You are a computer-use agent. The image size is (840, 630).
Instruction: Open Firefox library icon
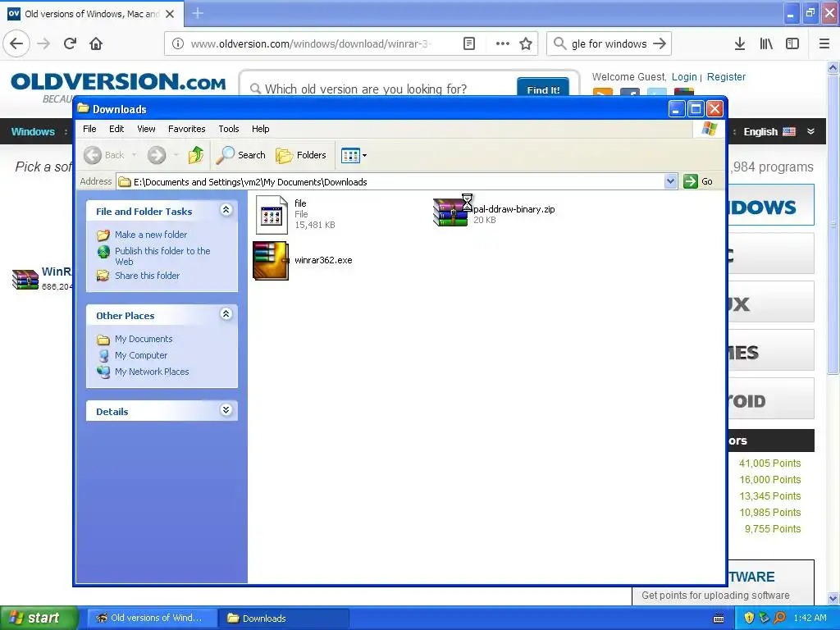[x=766, y=43]
